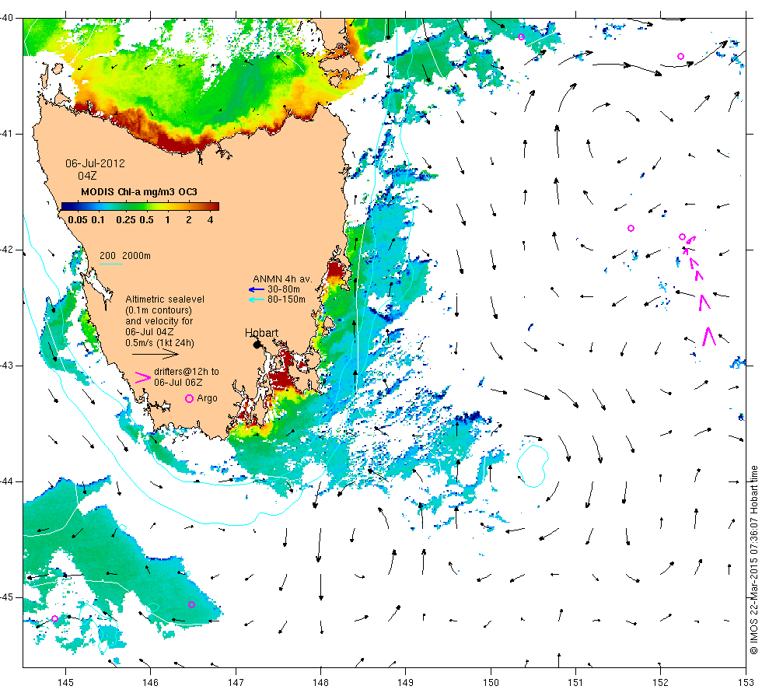Click the colour bar value '0.25'
The width and height of the screenshot is (762, 700).
(126, 220)
